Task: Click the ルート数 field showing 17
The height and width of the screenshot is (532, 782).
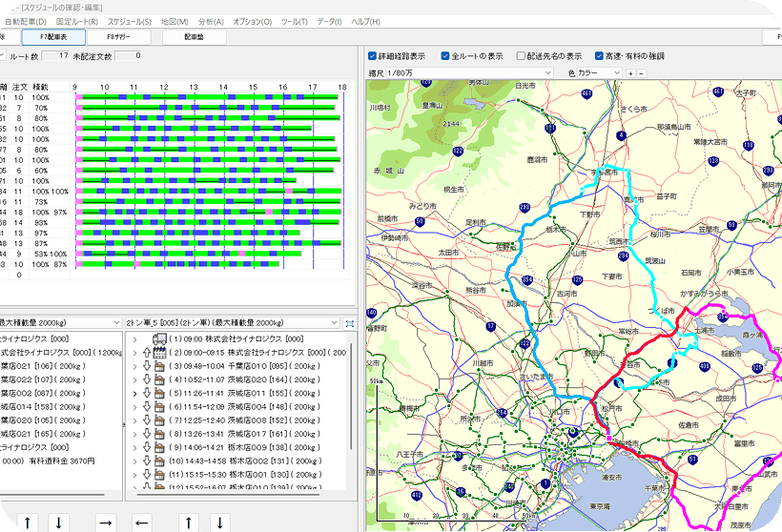Action: 55,56
